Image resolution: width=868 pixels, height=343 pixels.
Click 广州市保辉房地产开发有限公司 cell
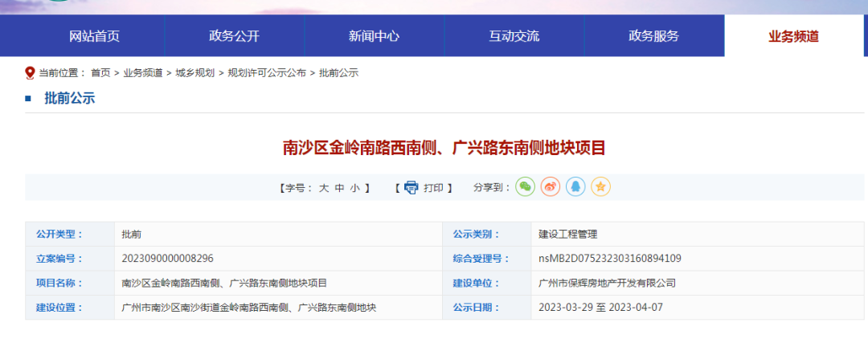(607, 284)
